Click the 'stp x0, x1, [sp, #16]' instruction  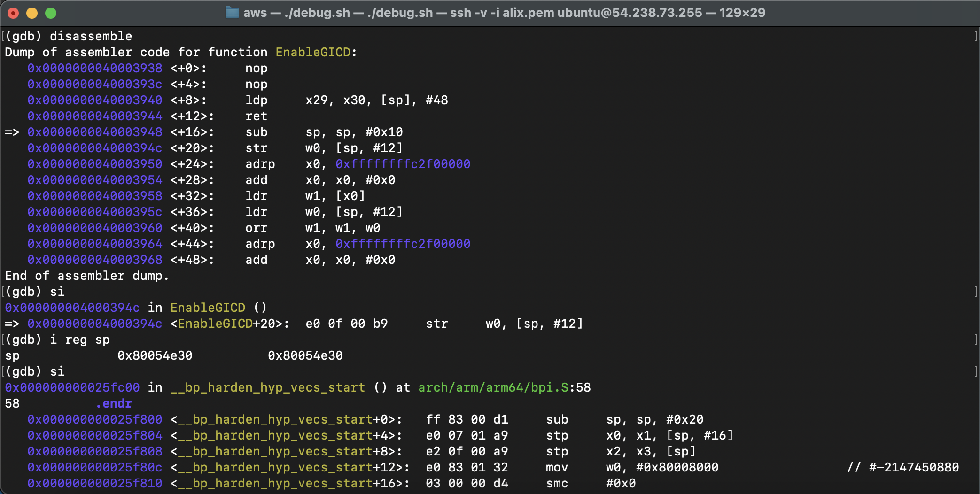(x=640, y=435)
